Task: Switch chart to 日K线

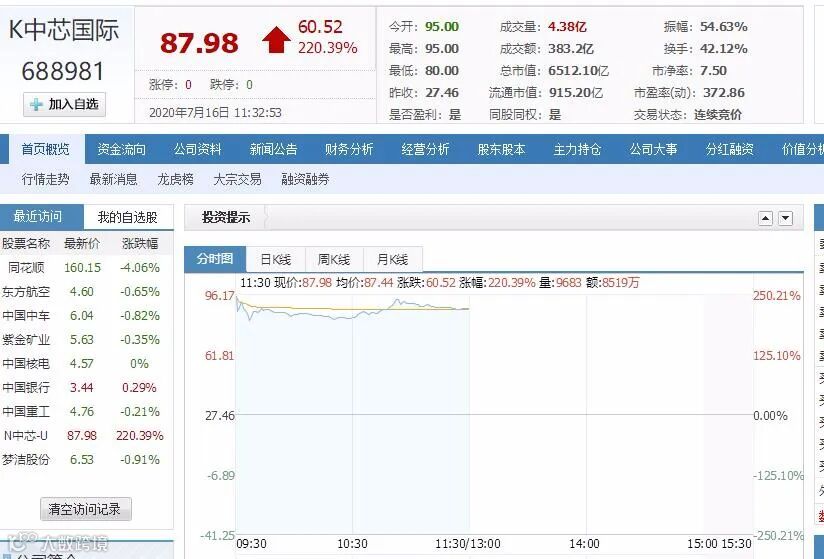Action: 275,260
